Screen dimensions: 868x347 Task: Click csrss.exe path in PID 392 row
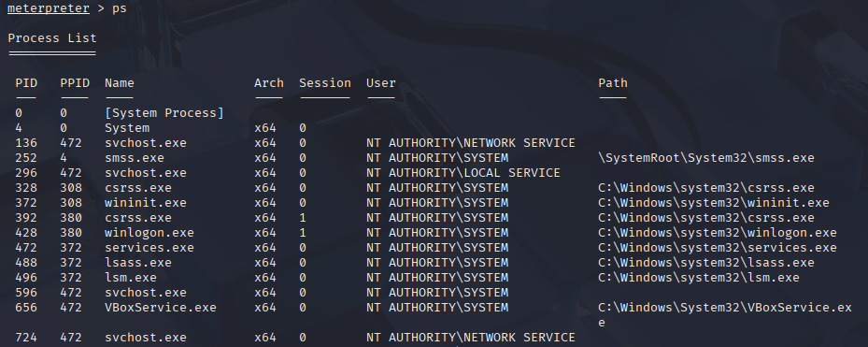[x=705, y=218]
